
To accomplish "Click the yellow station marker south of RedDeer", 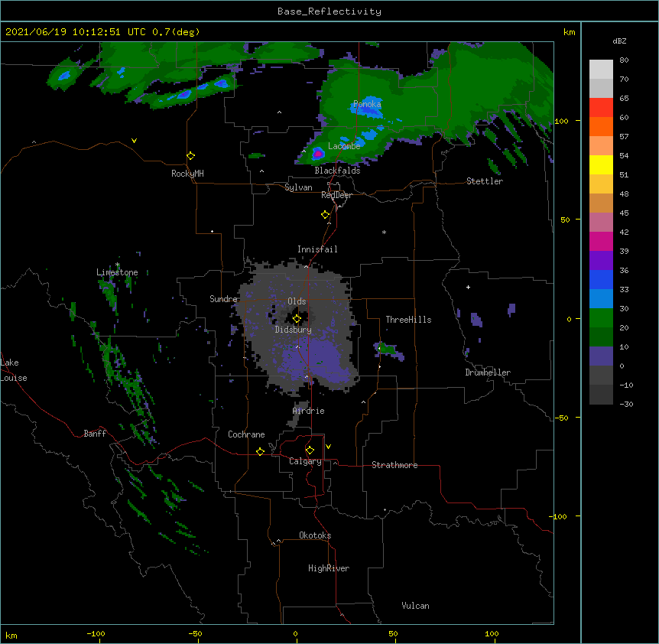I will [325, 215].
